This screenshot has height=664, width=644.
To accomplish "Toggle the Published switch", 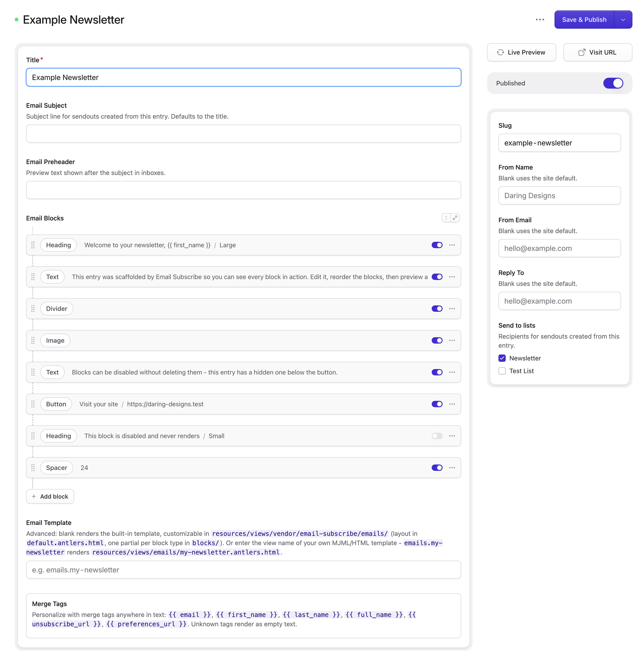I will (613, 83).
